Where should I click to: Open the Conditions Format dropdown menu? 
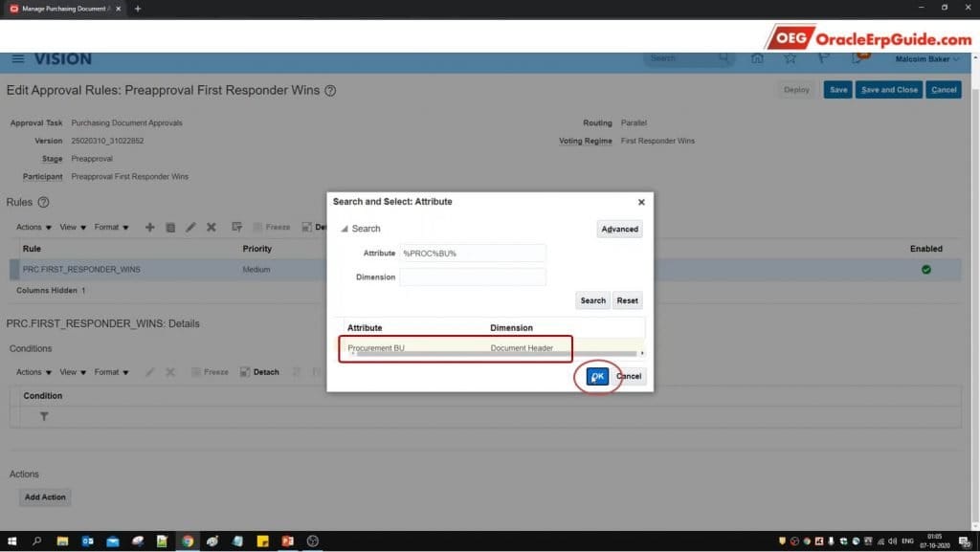tap(111, 372)
